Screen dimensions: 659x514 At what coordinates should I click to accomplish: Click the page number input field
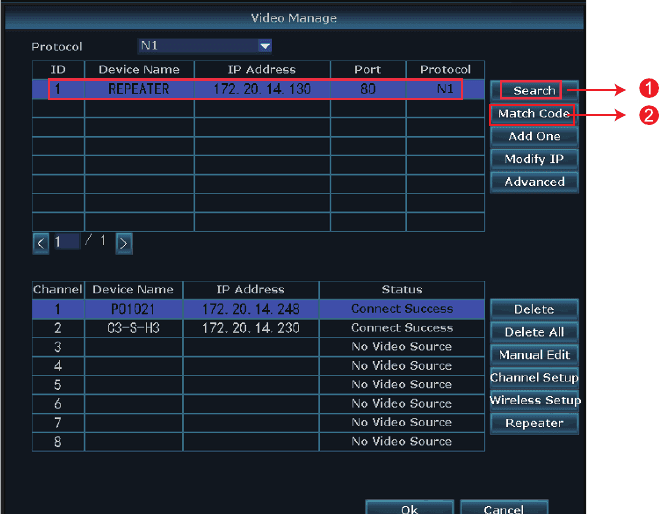tap(66, 242)
